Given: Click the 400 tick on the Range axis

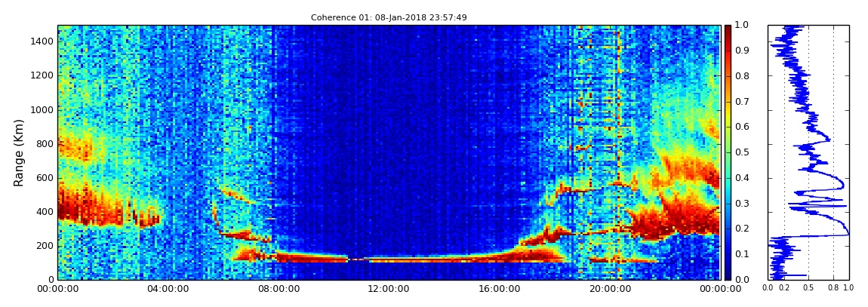Looking at the screenshot, I should [x=45, y=212].
